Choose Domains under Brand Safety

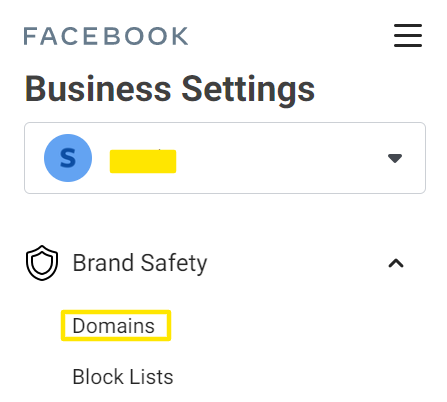[114, 326]
